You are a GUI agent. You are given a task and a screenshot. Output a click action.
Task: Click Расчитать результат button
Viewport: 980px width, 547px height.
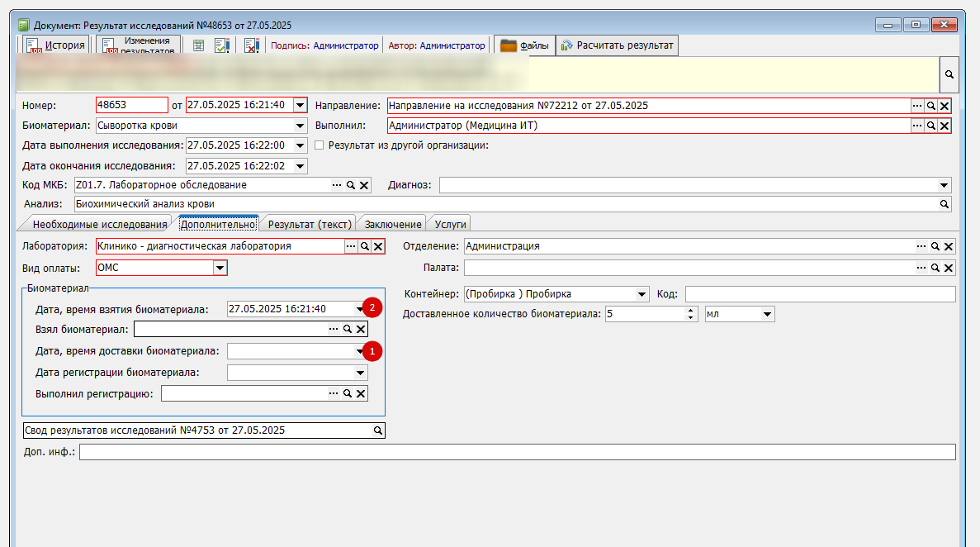click(617, 45)
